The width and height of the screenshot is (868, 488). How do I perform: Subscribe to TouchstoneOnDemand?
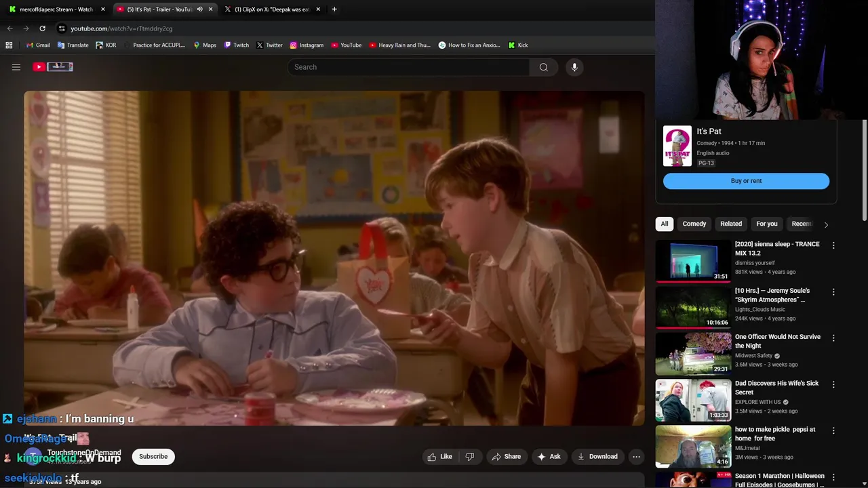coord(153,457)
